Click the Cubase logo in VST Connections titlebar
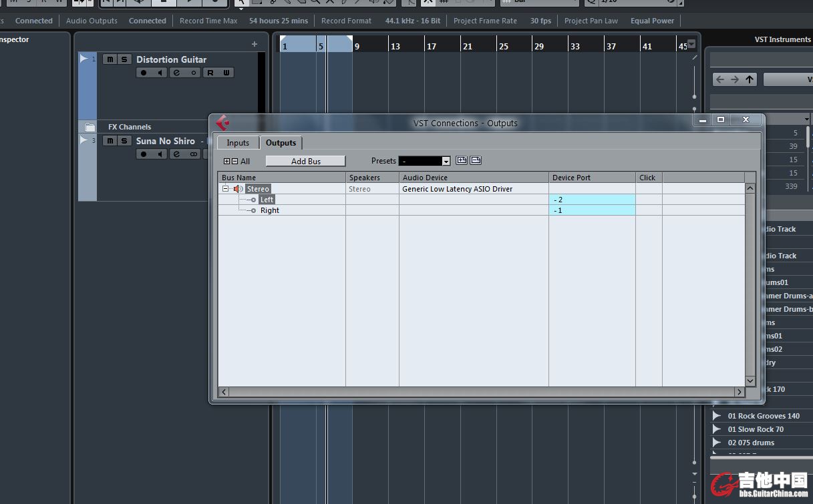 click(x=222, y=123)
